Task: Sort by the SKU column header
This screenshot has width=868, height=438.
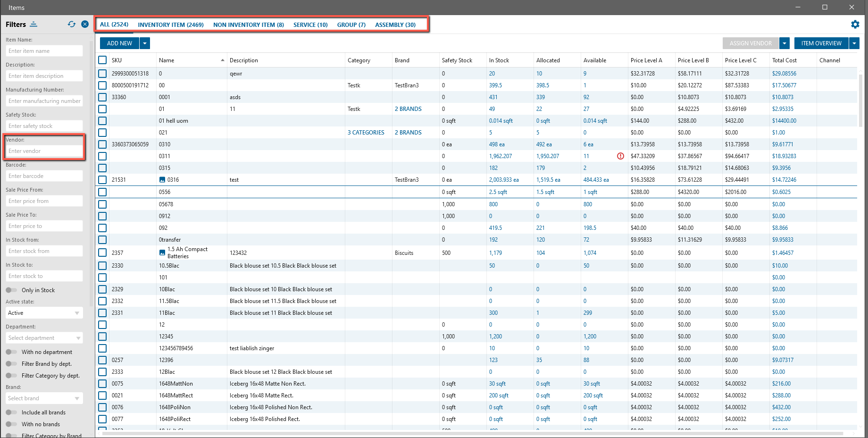Action: point(117,60)
